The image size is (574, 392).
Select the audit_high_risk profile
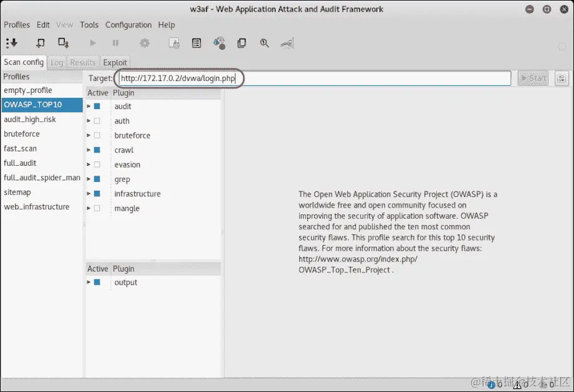click(42, 119)
